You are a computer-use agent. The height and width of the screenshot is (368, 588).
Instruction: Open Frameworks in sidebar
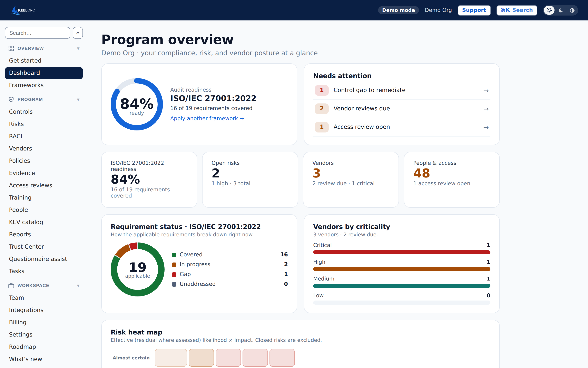[44, 85]
